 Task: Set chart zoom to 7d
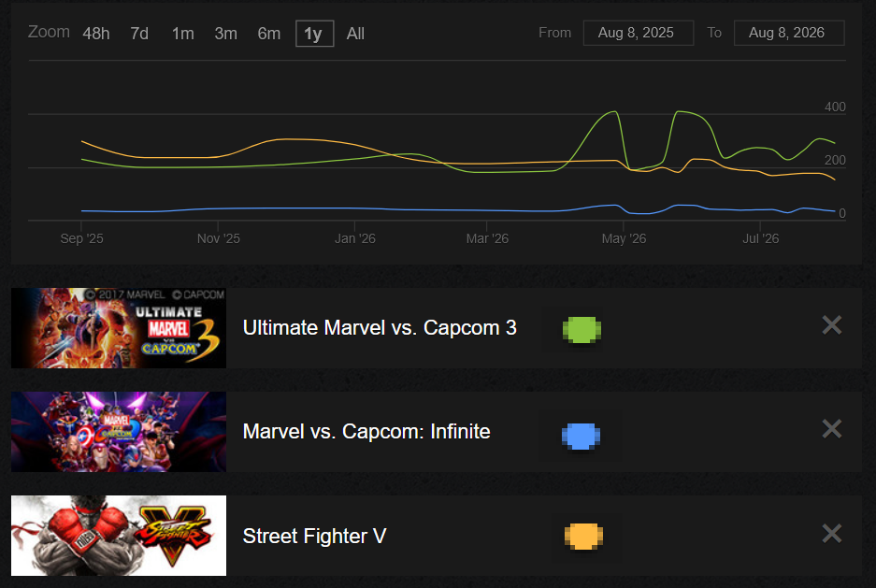(139, 34)
